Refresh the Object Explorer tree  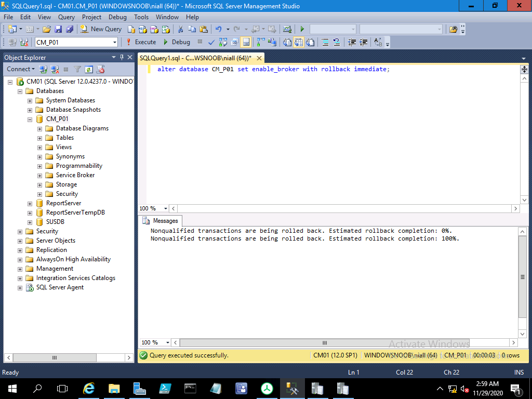(88, 70)
